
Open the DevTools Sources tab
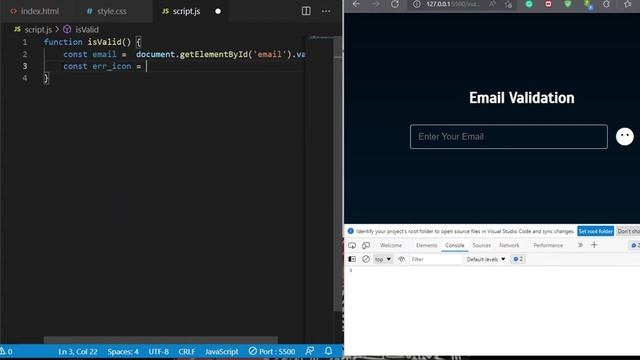(482, 245)
